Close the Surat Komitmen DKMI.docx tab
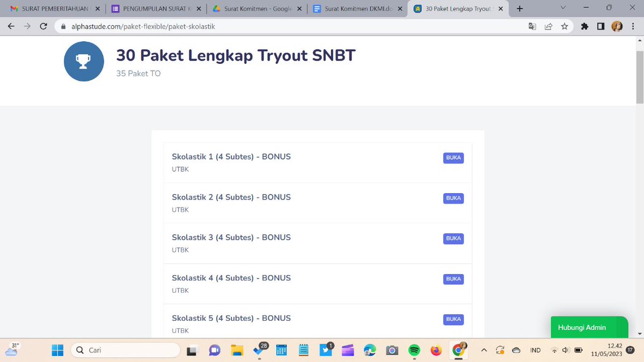 click(399, 9)
